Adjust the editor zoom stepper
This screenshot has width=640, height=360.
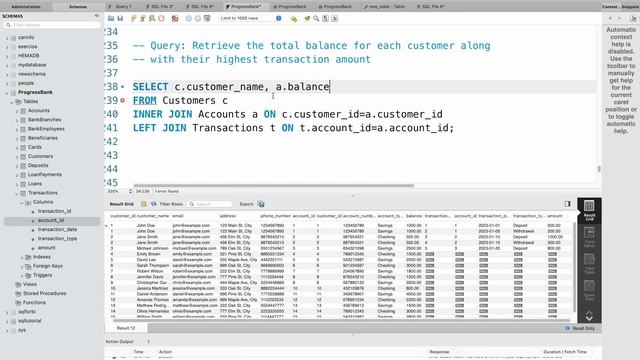pos(130,191)
